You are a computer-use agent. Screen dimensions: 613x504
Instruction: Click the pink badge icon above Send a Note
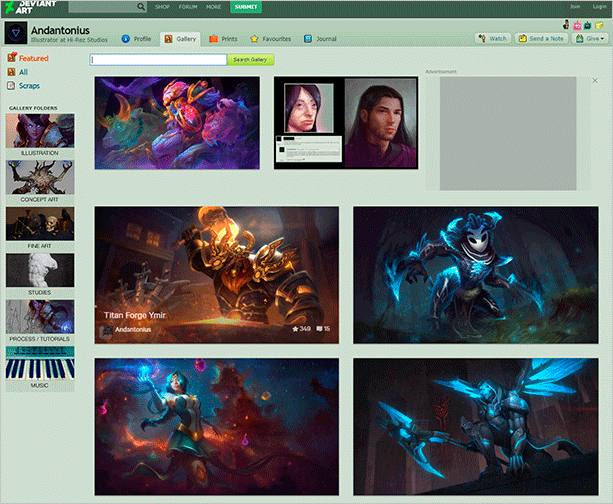click(x=577, y=25)
